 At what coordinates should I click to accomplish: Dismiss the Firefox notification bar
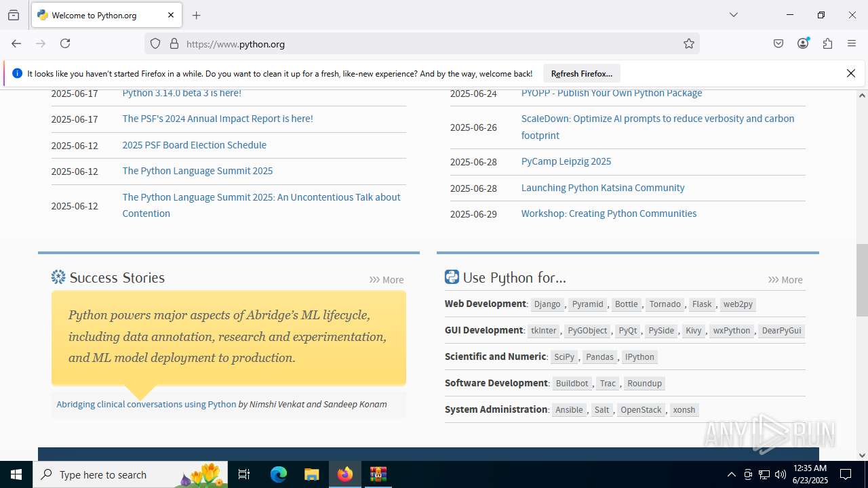tap(851, 73)
